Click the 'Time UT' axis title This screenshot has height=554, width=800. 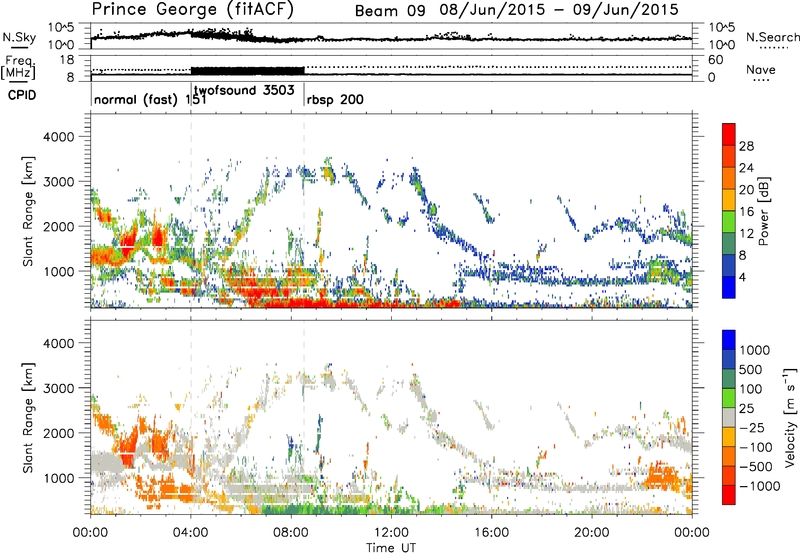coord(391,547)
